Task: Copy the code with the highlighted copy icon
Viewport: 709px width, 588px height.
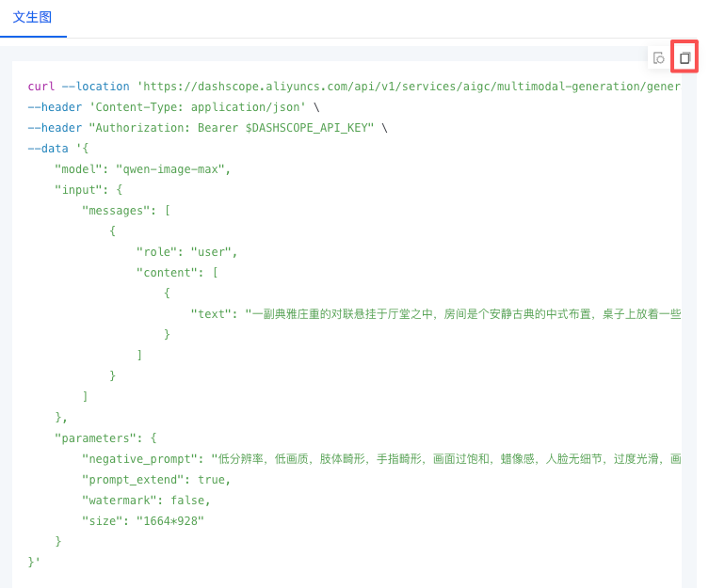Action: click(x=685, y=58)
